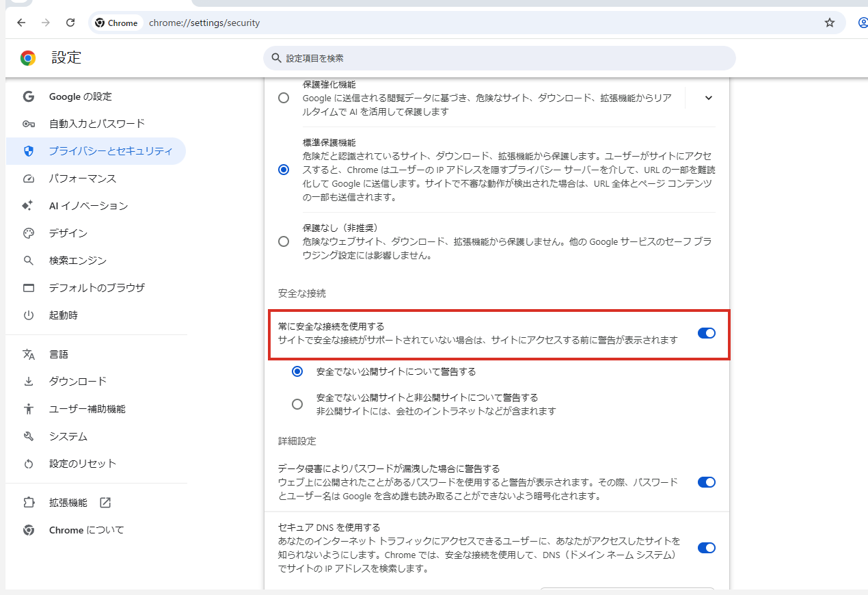The width and height of the screenshot is (868, 595).
Task: Click the 設定項目を検索 search field
Action: pos(500,58)
